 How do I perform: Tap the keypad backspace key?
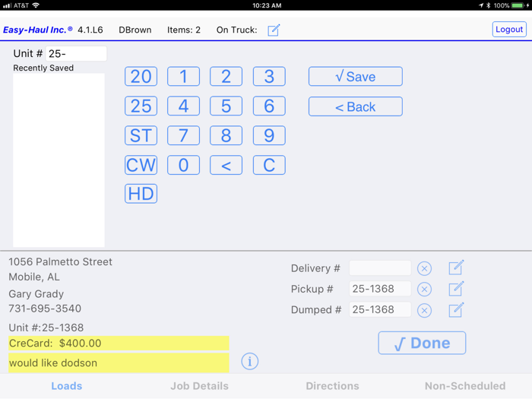click(226, 165)
